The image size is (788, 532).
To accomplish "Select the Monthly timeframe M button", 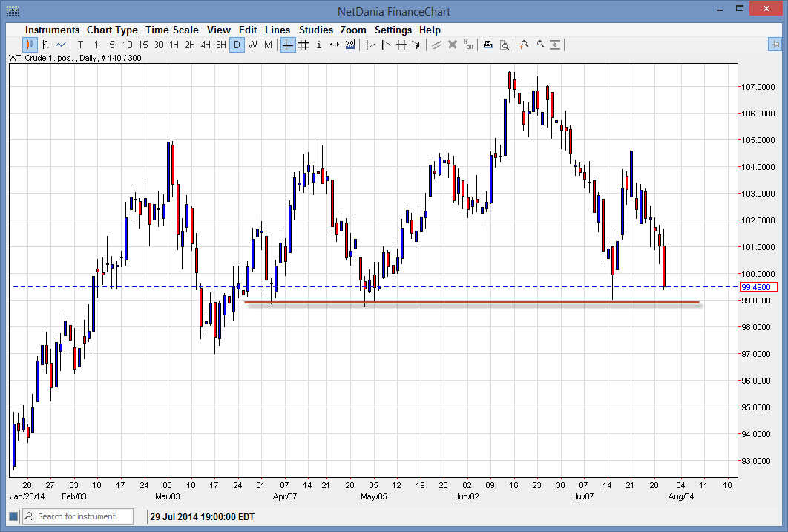I will tap(269, 45).
